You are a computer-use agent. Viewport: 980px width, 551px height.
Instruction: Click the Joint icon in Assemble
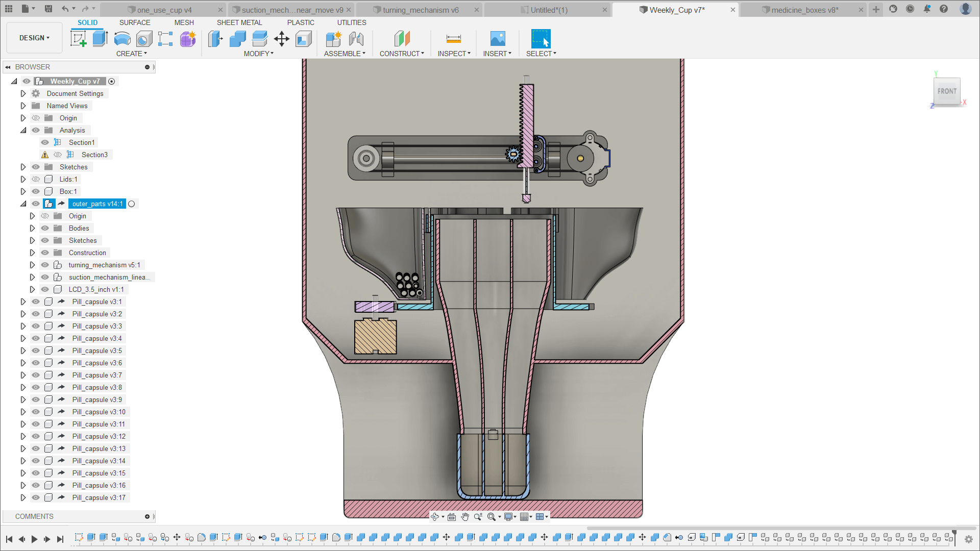(x=356, y=39)
